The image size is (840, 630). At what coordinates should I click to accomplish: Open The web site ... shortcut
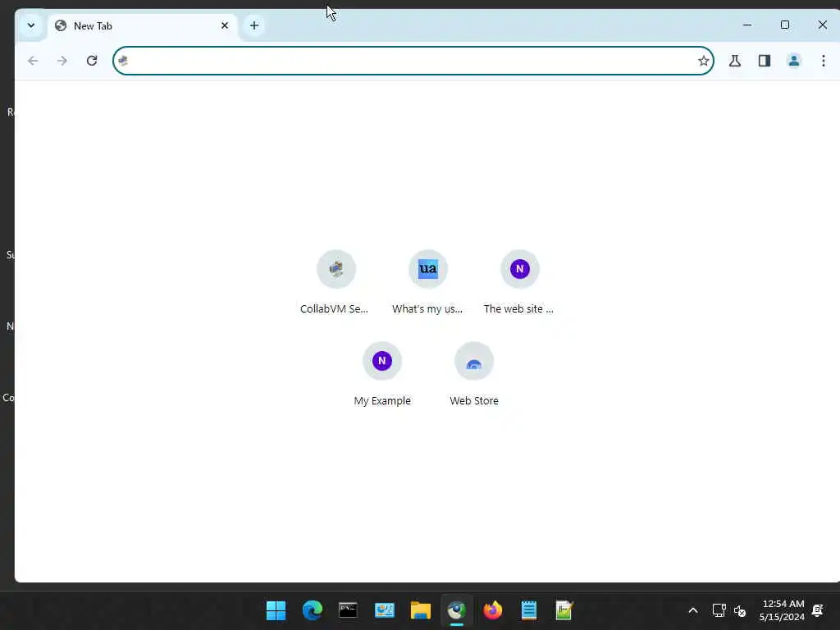(519, 282)
